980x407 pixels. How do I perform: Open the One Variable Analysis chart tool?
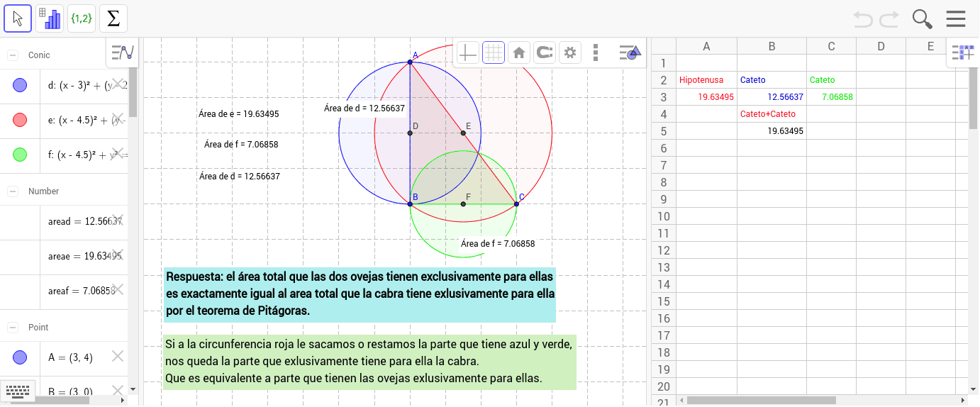coord(50,18)
